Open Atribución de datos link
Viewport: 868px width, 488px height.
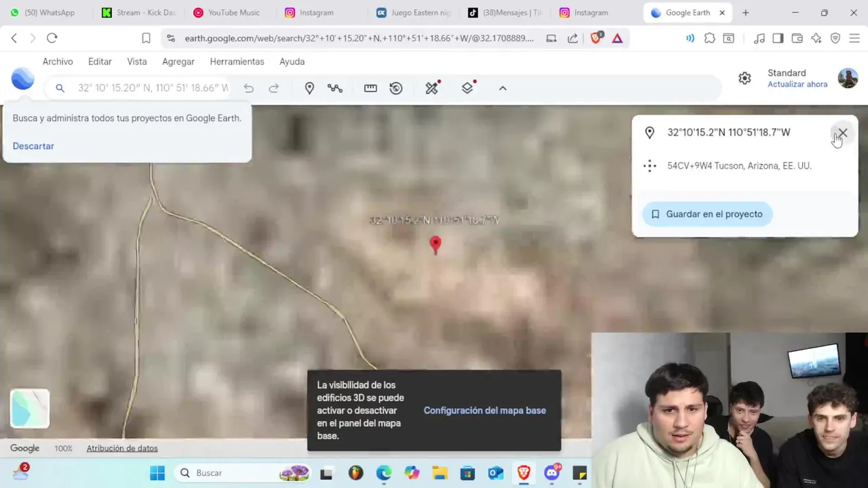coord(122,448)
